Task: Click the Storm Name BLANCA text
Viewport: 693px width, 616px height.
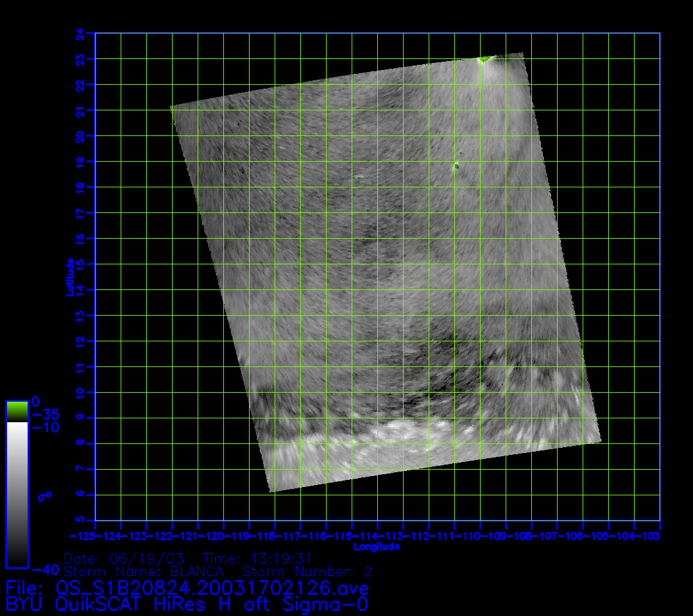Action: 144,571
